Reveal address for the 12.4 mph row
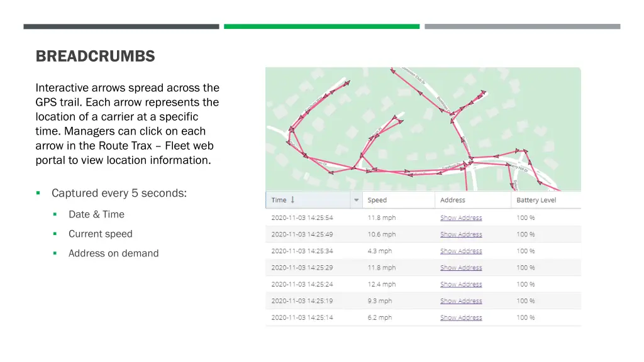The image size is (644, 362). (x=461, y=284)
